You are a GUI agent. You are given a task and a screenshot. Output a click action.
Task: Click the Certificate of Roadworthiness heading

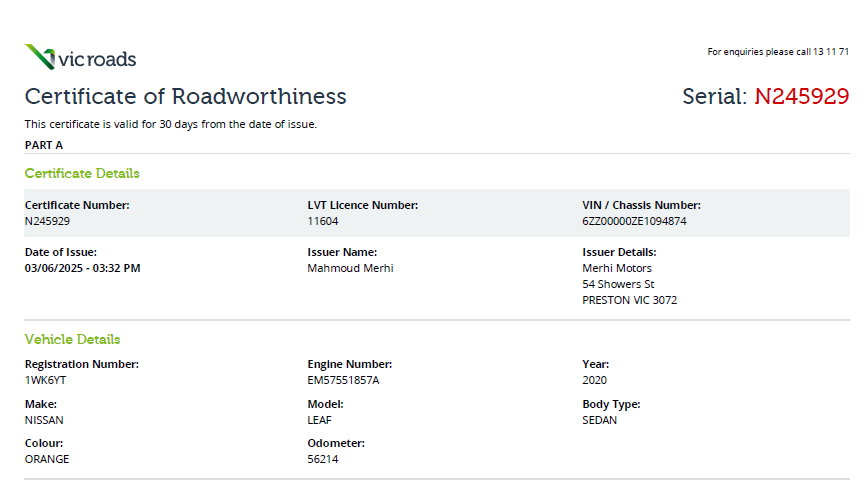coord(185,97)
